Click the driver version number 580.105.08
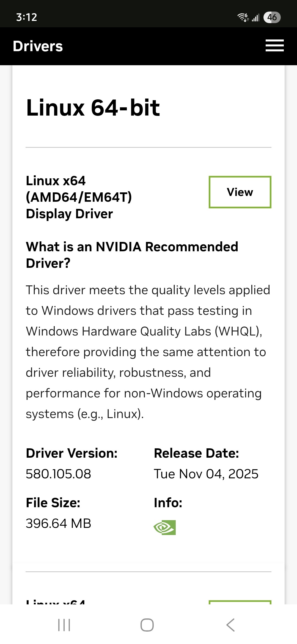The image size is (297, 644). click(x=58, y=474)
